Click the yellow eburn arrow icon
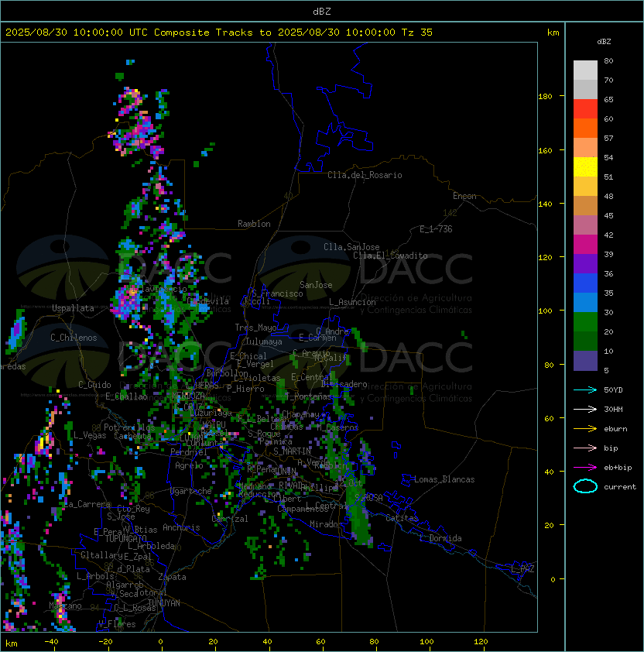644x652 pixels. [585, 429]
